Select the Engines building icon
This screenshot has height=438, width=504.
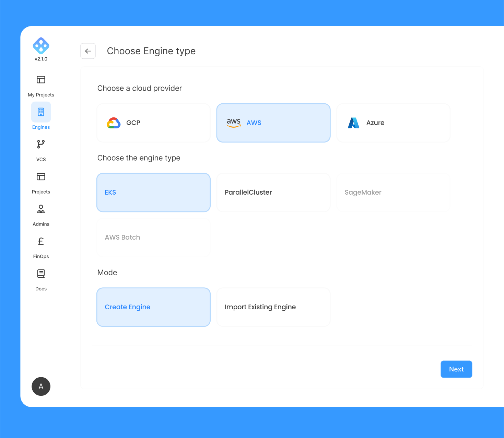coord(41,112)
